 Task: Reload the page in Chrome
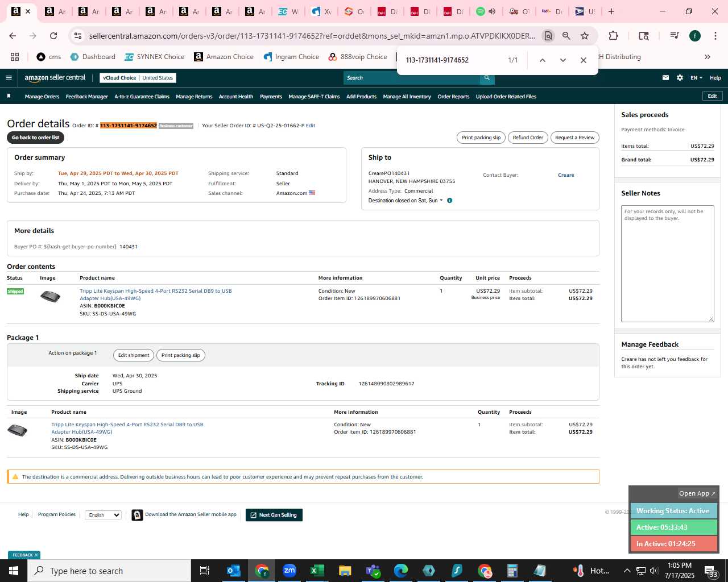[53, 36]
